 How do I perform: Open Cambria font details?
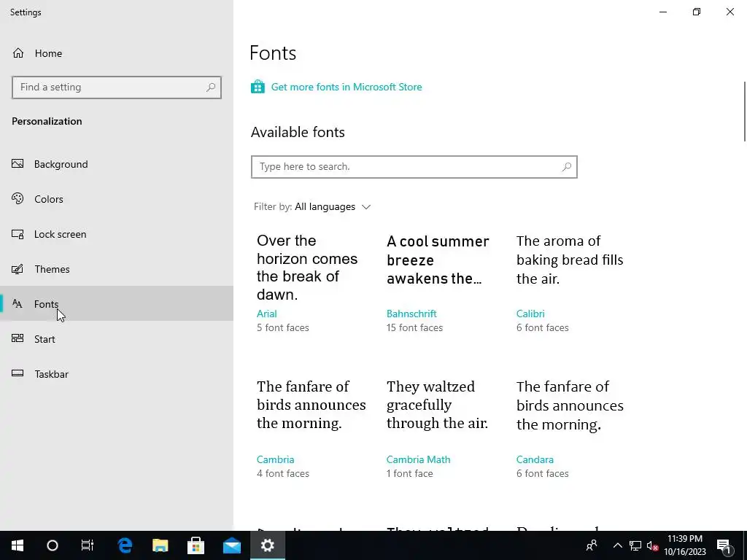click(x=275, y=459)
